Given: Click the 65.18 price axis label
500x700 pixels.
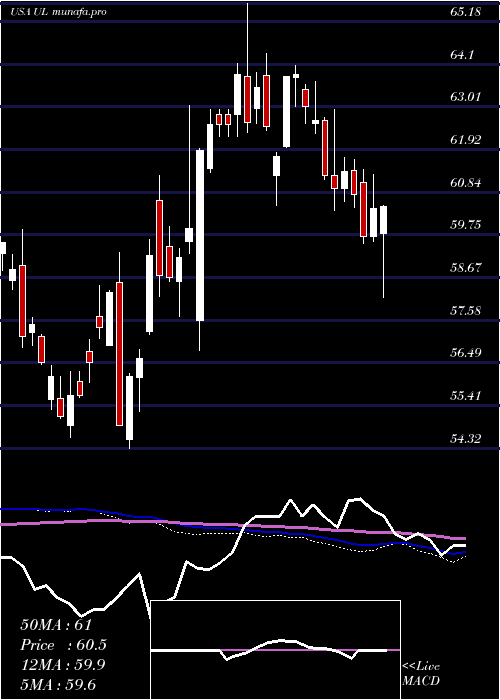Looking at the screenshot, I should 466,12.
